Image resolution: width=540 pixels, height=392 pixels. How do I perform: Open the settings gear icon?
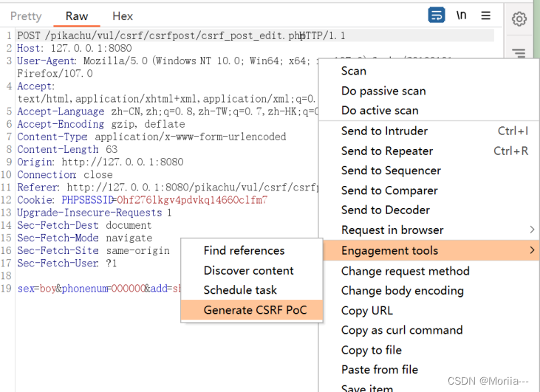519,19
